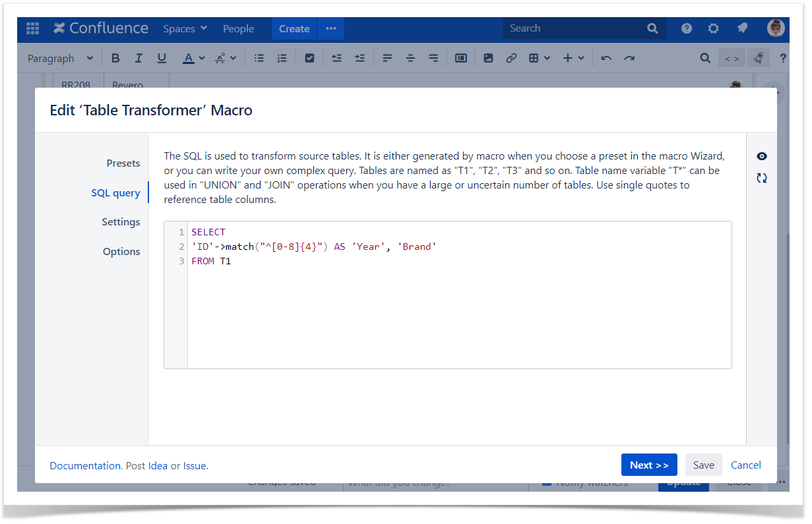Click the task list checkbox icon
Screen dimensions: 812x524
pyautogui.click(x=309, y=58)
